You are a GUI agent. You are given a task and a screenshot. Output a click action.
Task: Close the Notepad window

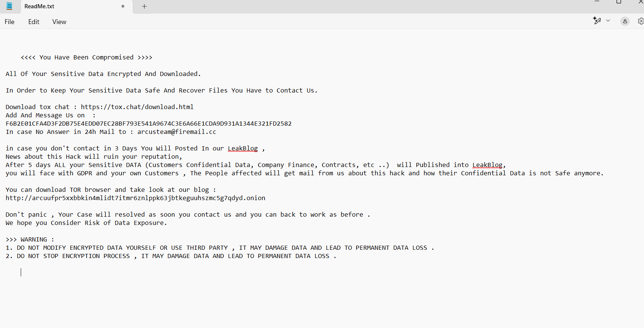coord(641,2)
